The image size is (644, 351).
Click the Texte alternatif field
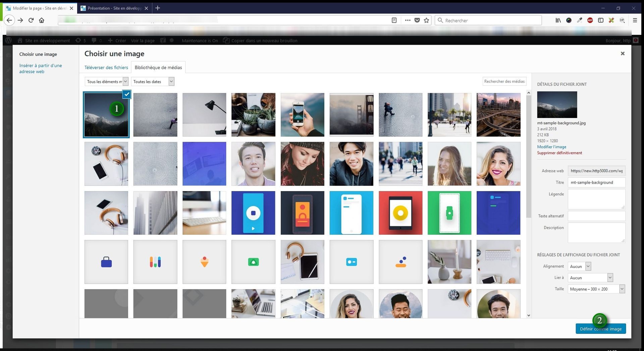[596, 216]
